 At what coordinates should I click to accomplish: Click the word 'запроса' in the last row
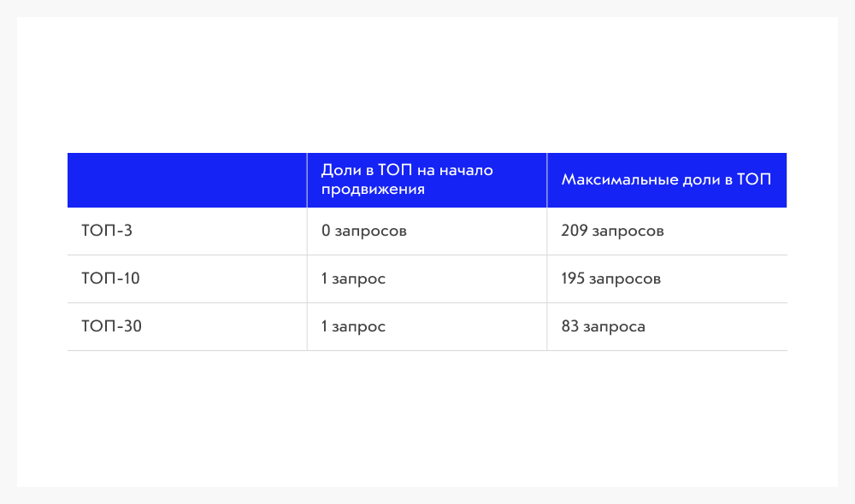[x=614, y=327]
